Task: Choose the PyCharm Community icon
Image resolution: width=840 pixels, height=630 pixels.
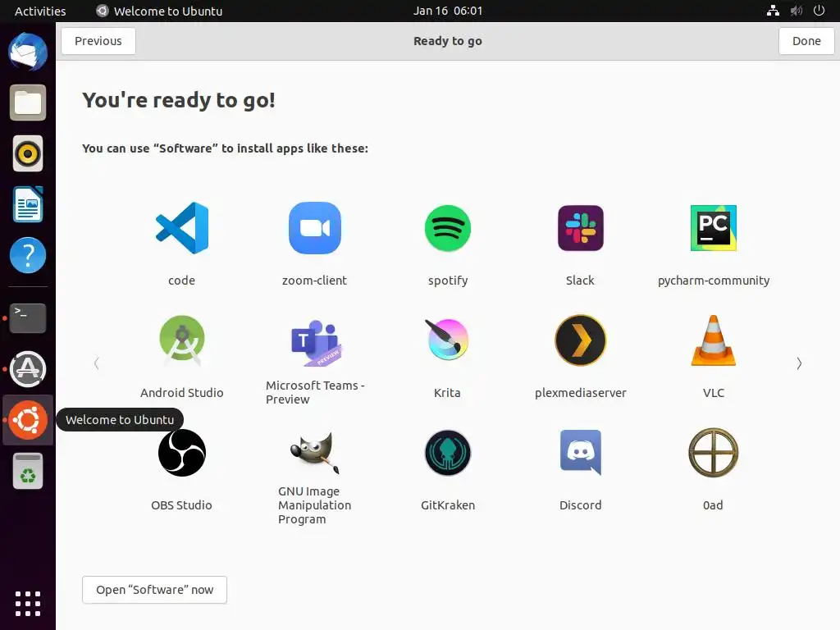Action: (x=713, y=228)
